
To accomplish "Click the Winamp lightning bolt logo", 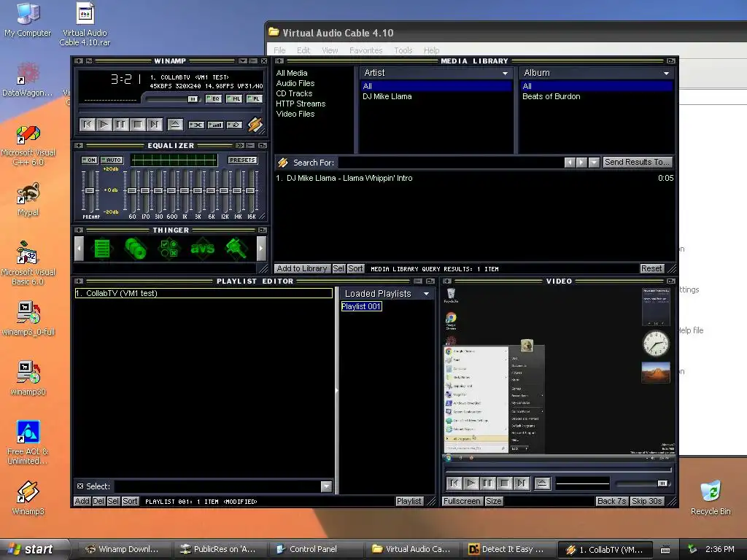I will click(x=255, y=125).
